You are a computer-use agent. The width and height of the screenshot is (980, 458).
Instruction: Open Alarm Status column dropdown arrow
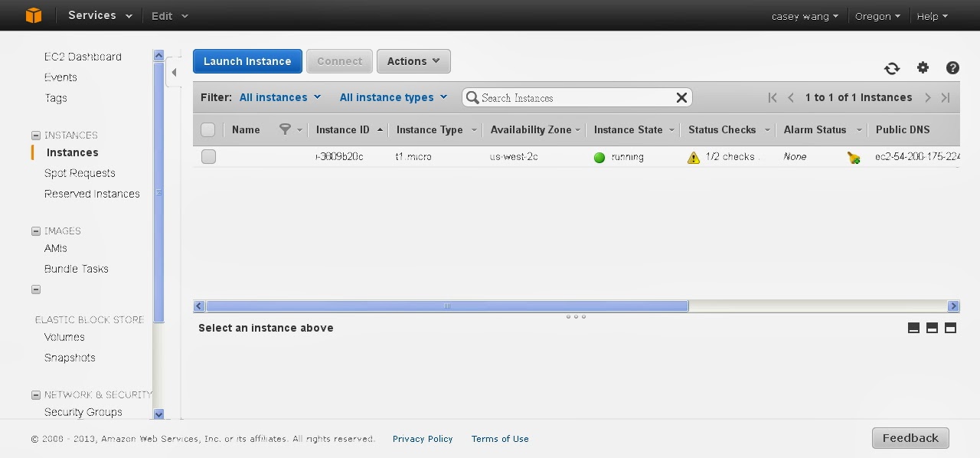point(858,130)
